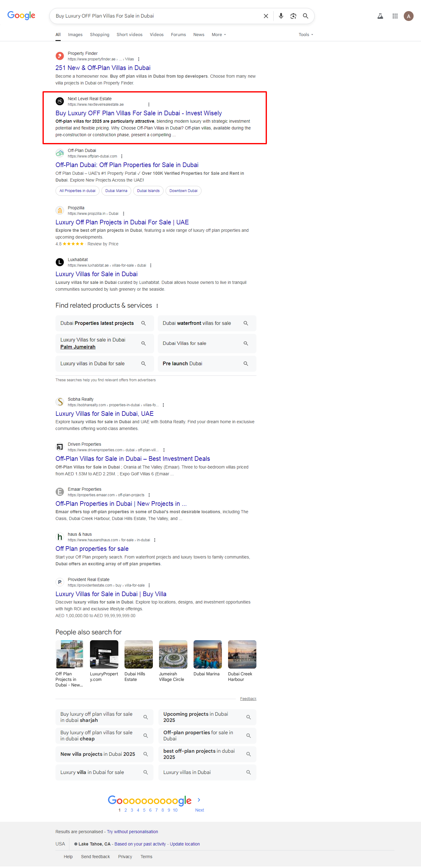Open 'Luxury Villas for Sale in Dubai | Buy Villa'
The width and height of the screenshot is (421, 868).
111,594
